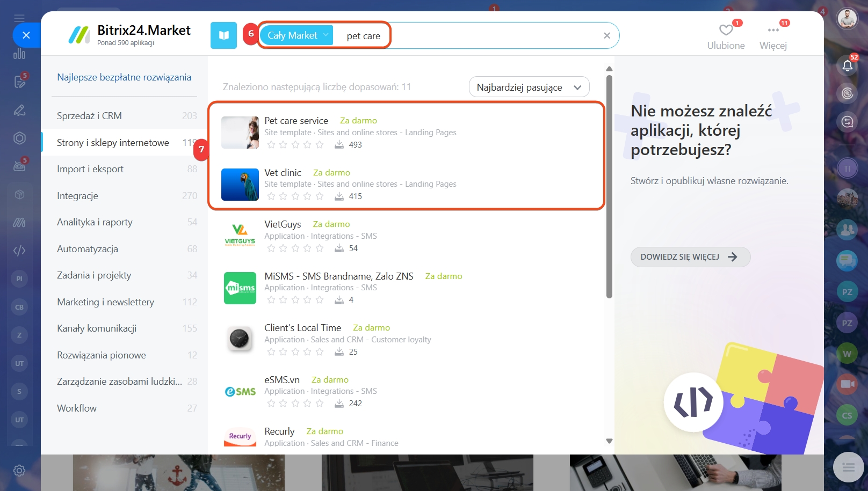Open the VietGuys title link
The height and width of the screenshot is (491, 868).
click(x=283, y=224)
